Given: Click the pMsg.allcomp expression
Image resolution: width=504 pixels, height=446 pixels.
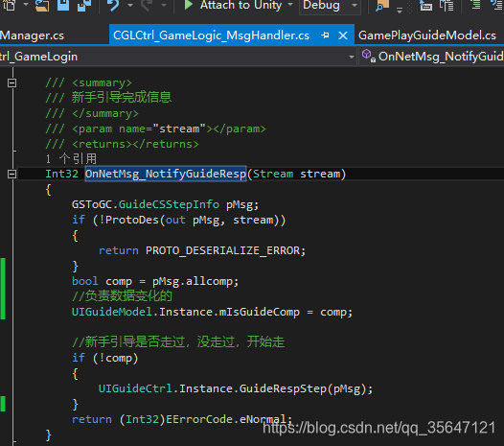Looking at the screenshot, I should (x=194, y=281).
